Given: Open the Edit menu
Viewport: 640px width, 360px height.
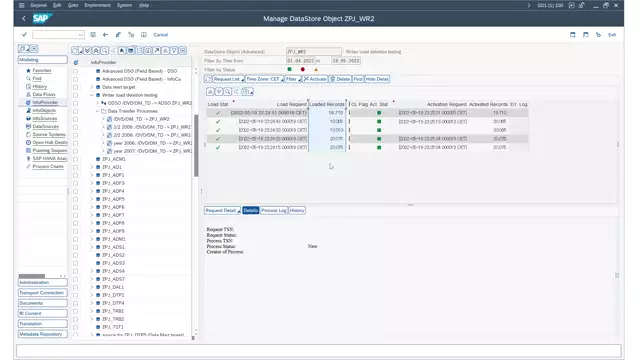Looking at the screenshot, I should 57,5.
